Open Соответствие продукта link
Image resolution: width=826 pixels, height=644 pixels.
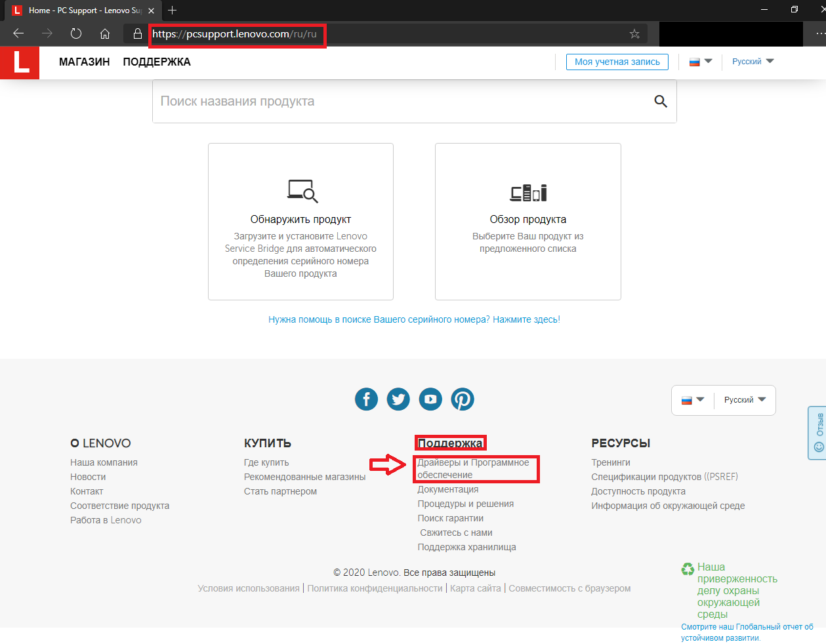click(x=119, y=506)
